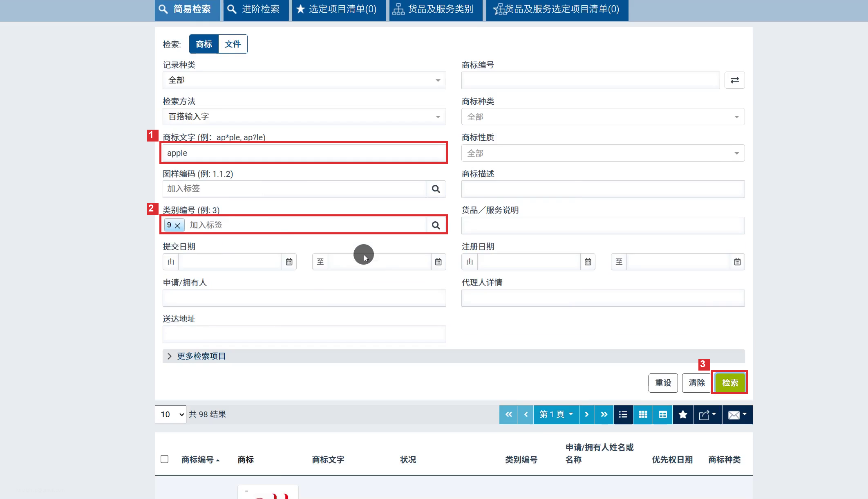Click the 货品／服务说明 input field
Viewport: 868px width, 499px height.
tap(603, 225)
